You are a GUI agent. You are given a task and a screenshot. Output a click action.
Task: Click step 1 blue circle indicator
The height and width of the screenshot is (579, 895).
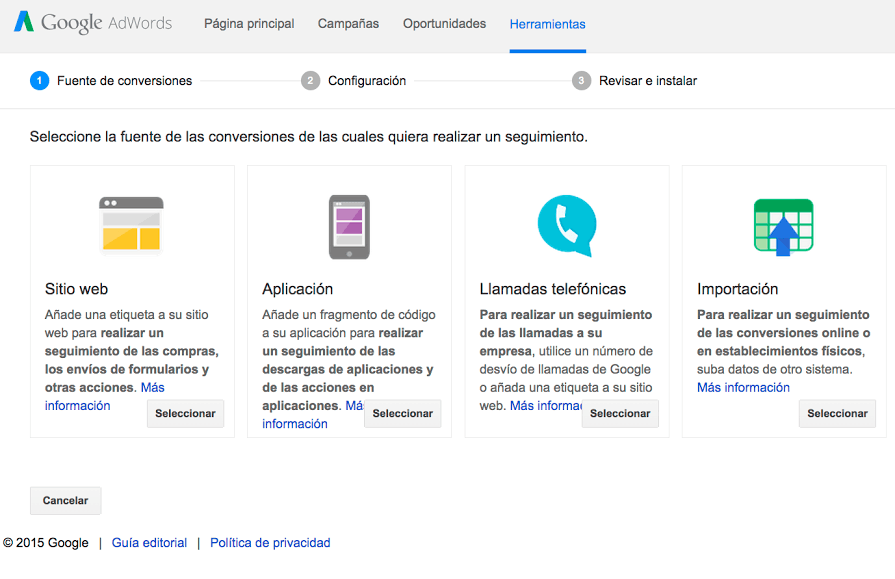[39, 81]
